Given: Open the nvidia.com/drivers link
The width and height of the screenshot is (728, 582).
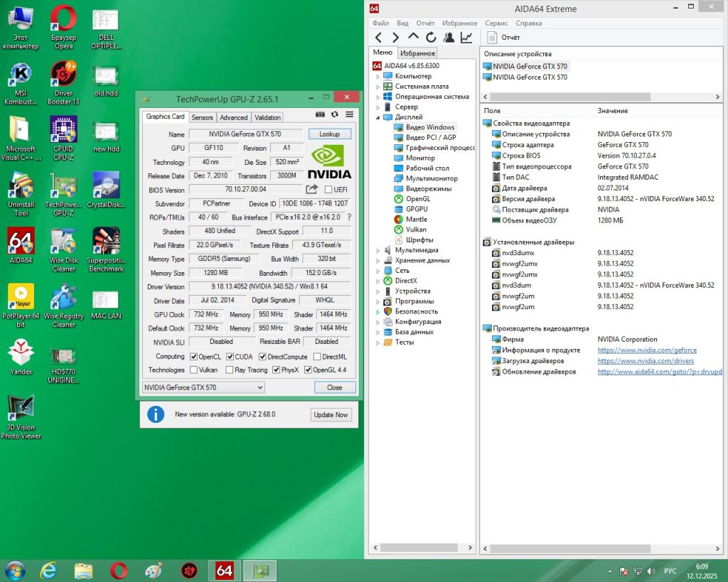Looking at the screenshot, I should click(646, 360).
